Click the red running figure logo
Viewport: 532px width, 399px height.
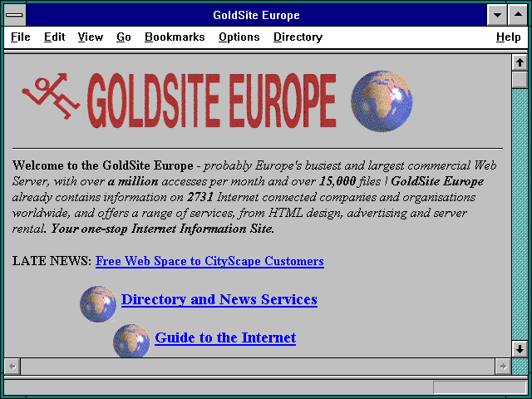(x=51, y=96)
